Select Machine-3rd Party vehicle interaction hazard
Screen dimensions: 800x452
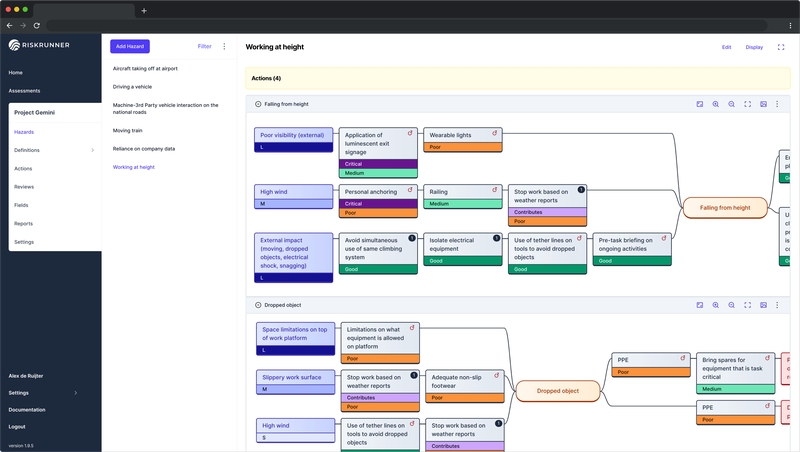coord(166,109)
